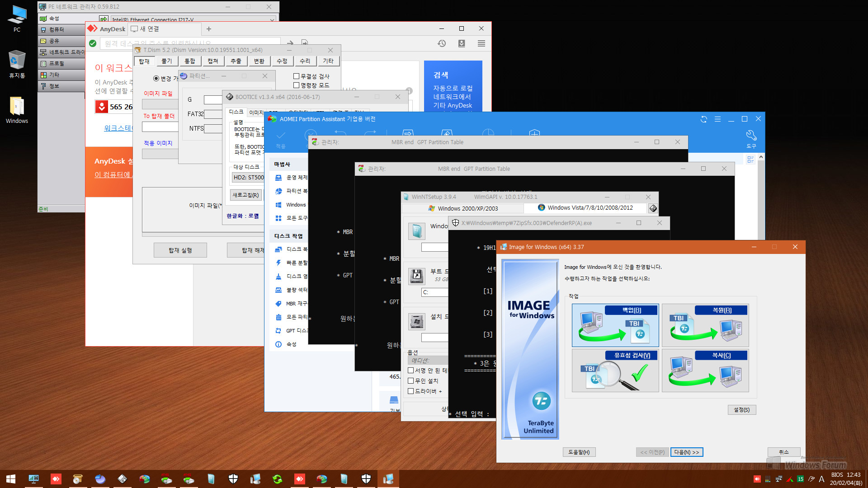Open the 휴지통 recycle bin desktop icon

pos(17,64)
